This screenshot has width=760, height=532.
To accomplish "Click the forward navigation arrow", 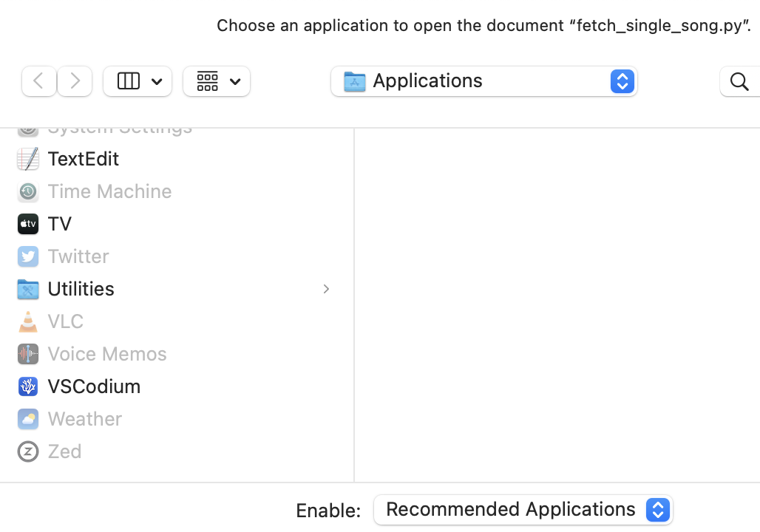I will (75, 81).
